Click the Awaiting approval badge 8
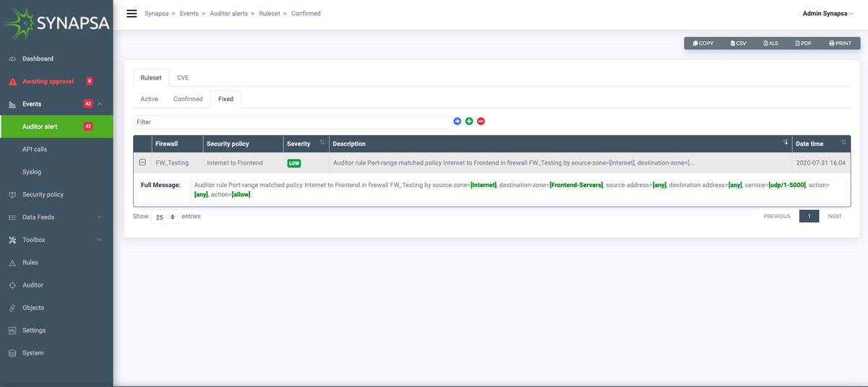The image size is (868, 387). 90,81
